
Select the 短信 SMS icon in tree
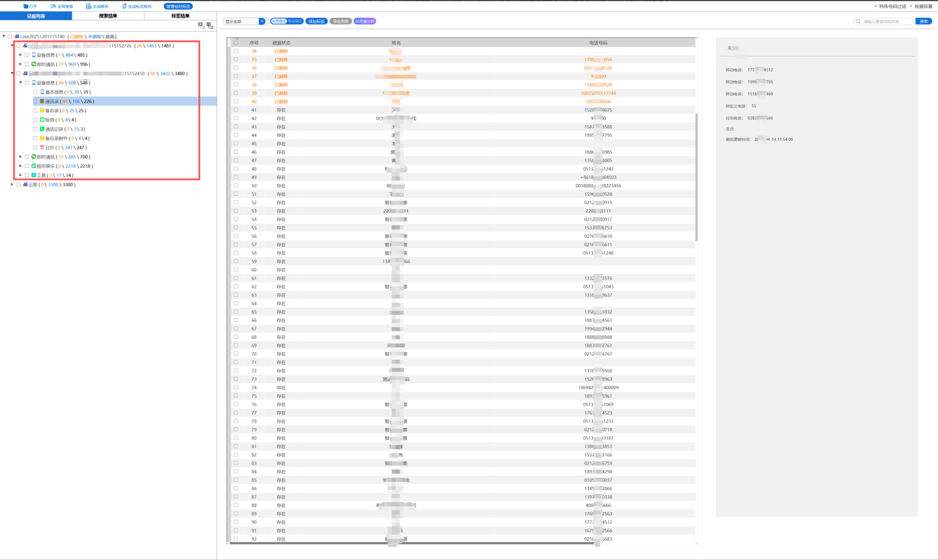click(x=42, y=119)
